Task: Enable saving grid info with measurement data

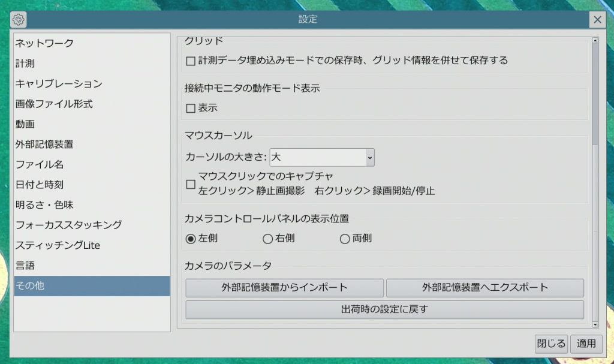Action: pos(191,61)
